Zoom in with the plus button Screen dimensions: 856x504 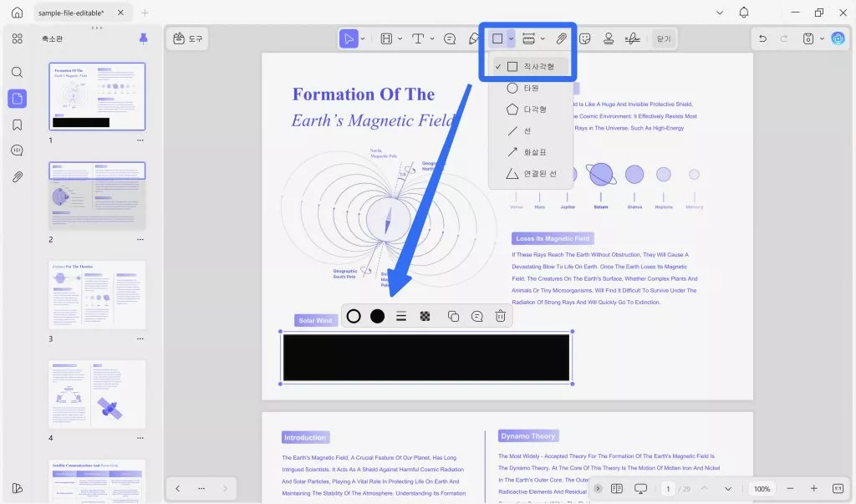(x=814, y=489)
